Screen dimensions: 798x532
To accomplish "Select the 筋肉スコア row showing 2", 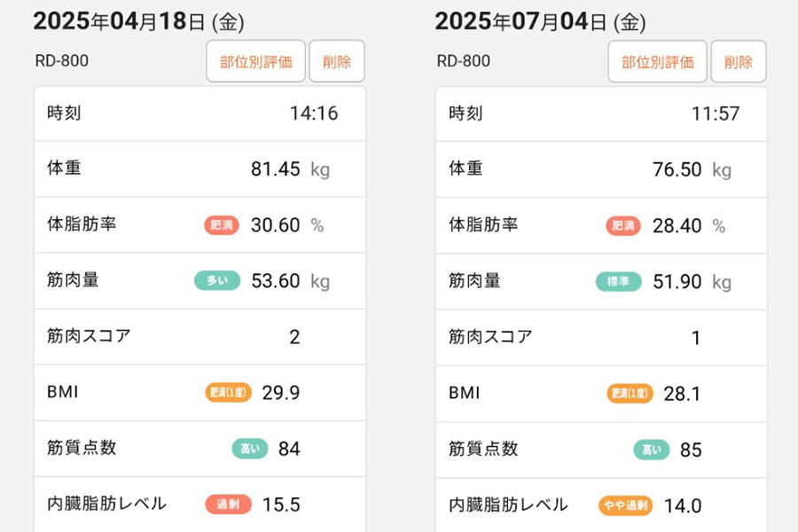I will [x=199, y=337].
